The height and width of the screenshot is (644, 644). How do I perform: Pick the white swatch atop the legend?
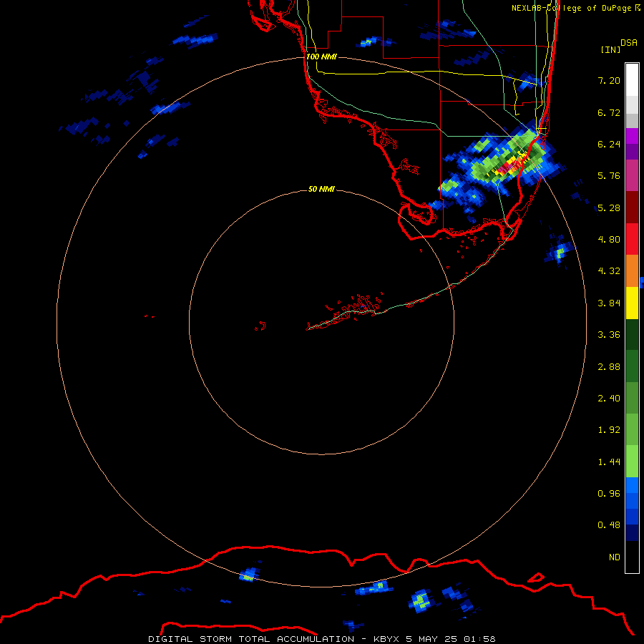pyautogui.click(x=632, y=80)
